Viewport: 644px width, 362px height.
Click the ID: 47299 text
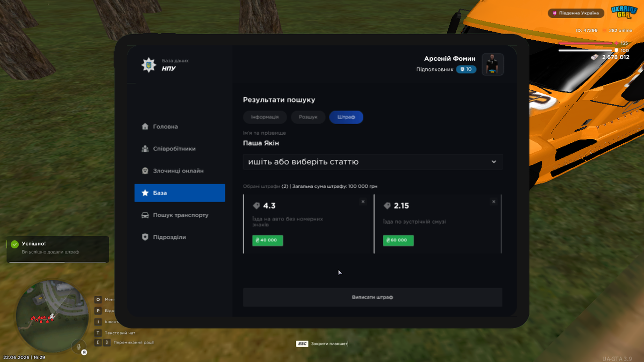[587, 31]
